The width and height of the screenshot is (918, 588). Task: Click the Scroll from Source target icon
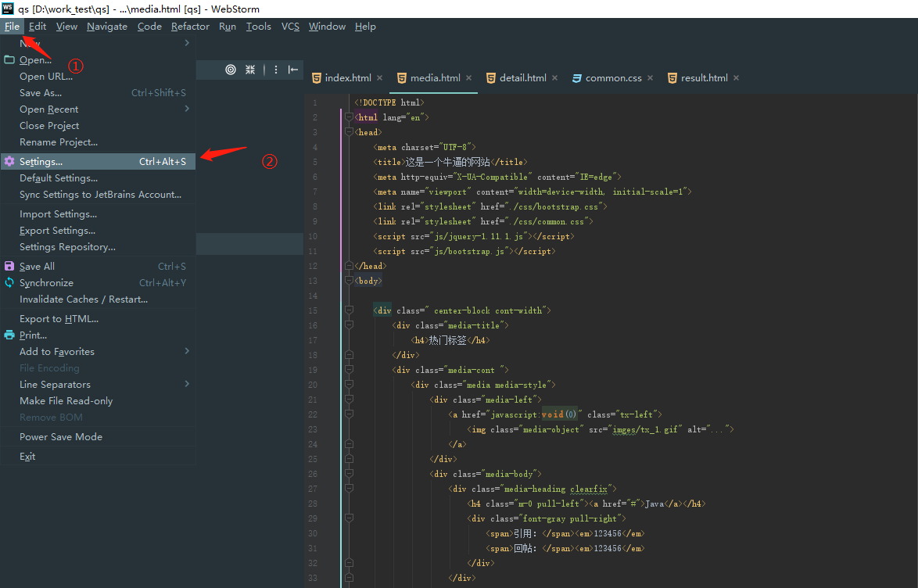click(x=231, y=70)
